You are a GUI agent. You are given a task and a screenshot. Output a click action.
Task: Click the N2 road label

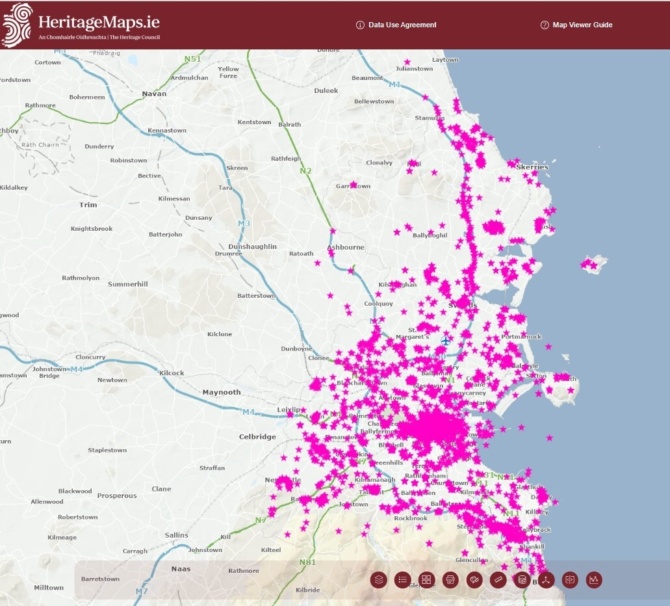click(x=305, y=171)
